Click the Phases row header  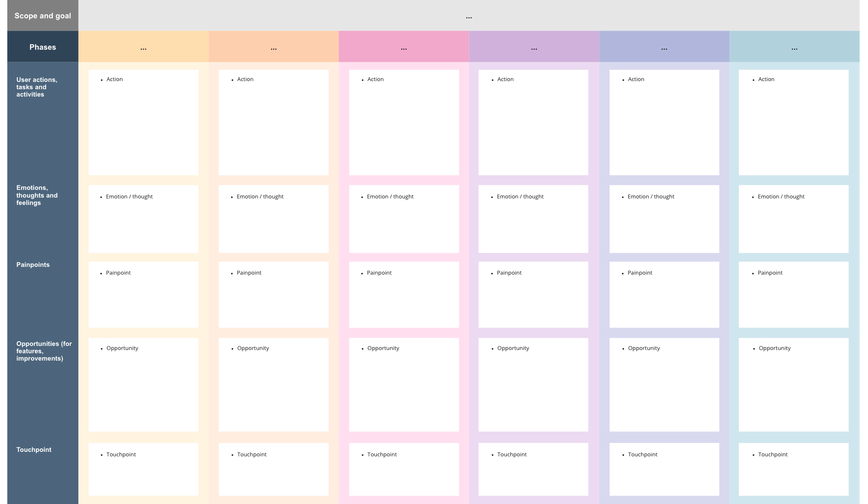[42, 47]
